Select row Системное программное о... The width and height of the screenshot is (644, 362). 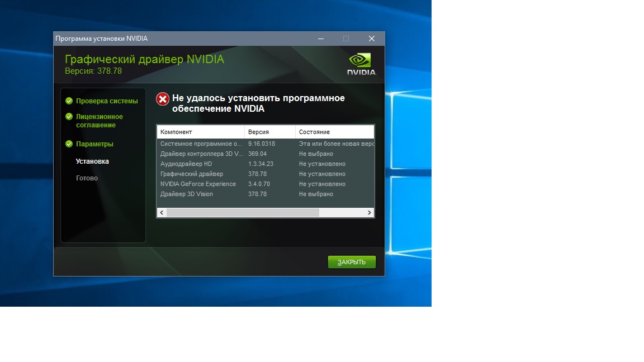pyautogui.click(x=266, y=144)
